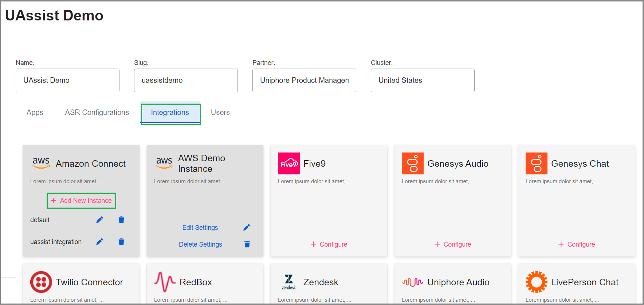Click the 'default' instance name

(40, 220)
